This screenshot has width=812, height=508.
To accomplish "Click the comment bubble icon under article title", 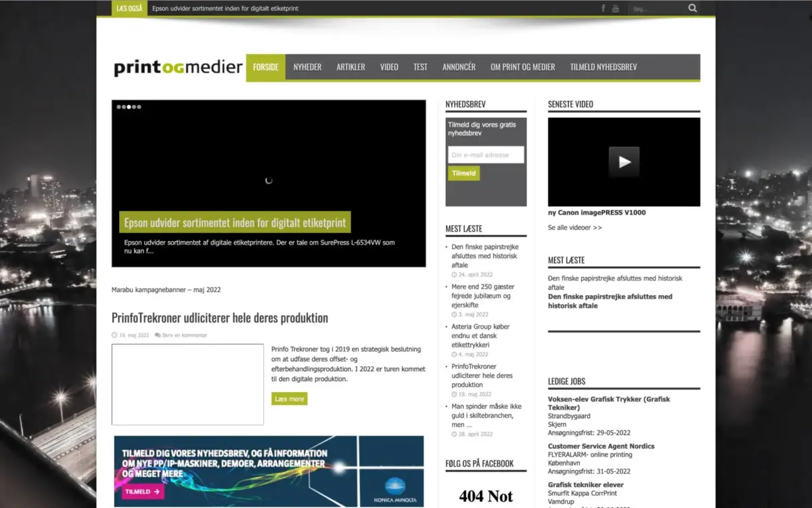I will (158, 335).
